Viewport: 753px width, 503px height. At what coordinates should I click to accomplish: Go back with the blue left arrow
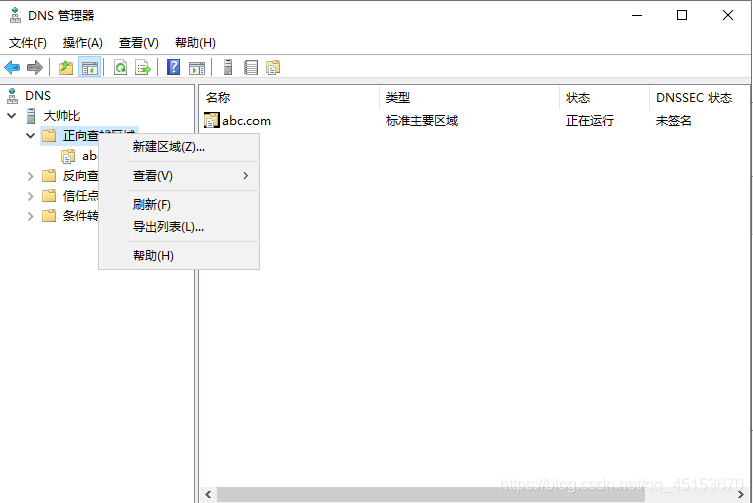pyautogui.click(x=12, y=67)
